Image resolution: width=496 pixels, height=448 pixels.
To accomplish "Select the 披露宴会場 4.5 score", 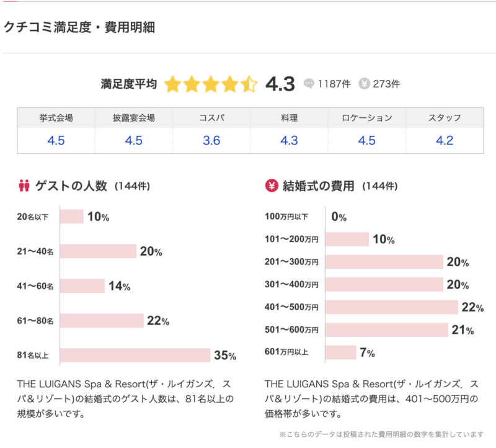I will (133, 141).
